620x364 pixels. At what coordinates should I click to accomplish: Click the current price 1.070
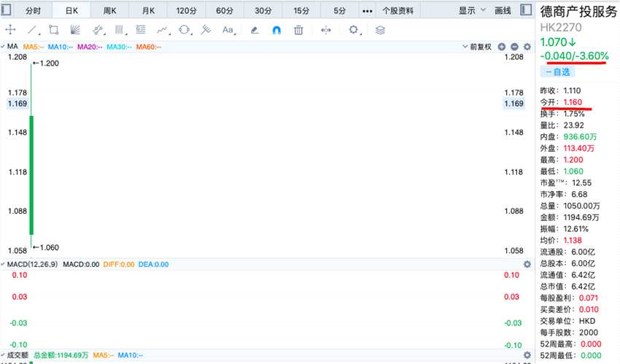click(558, 42)
